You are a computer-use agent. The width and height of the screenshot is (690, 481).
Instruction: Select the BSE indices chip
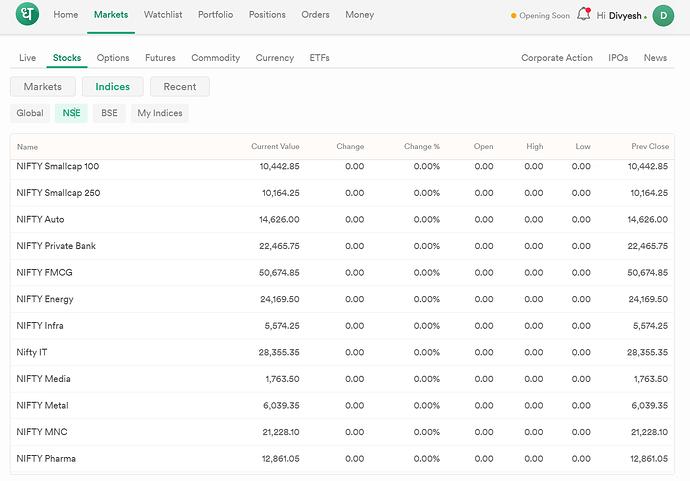109,113
